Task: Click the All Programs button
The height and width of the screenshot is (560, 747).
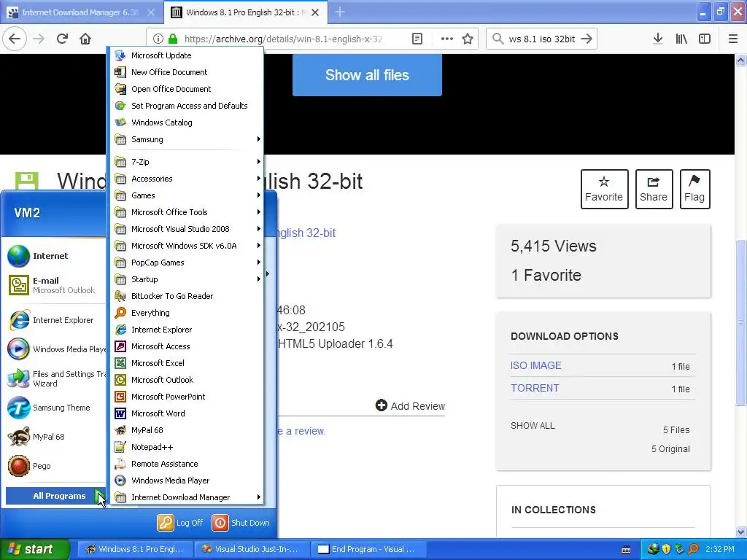Action: [x=55, y=496]
